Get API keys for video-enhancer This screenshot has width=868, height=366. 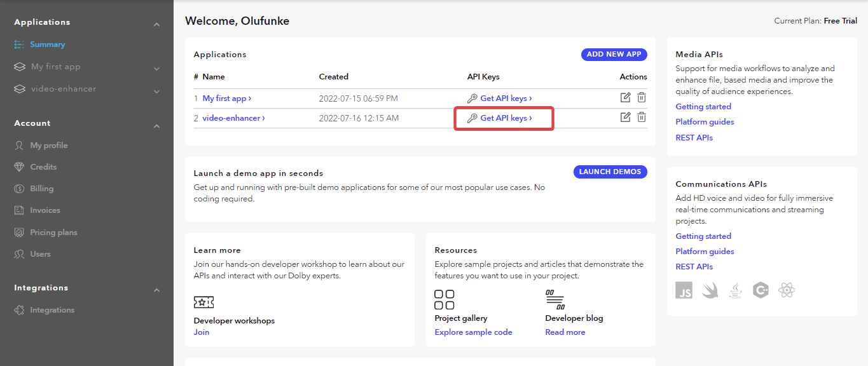coord(506,118)
